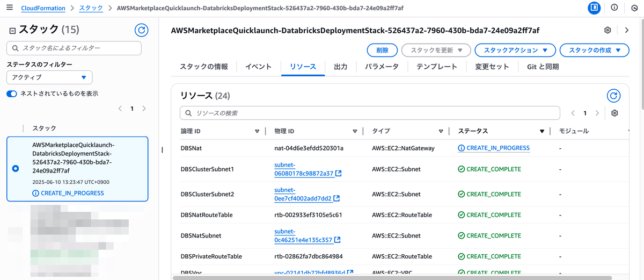Click external link icon beside the vpc physical ID

350,273
